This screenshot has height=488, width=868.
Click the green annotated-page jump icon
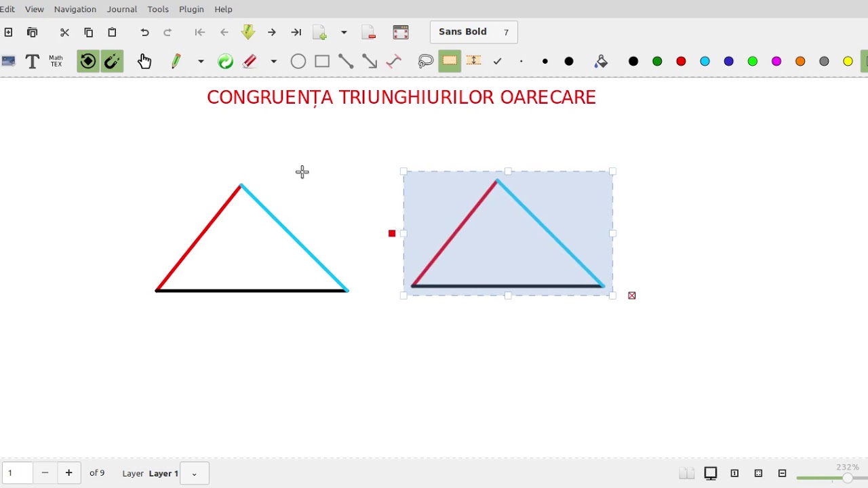click(248, 32)
